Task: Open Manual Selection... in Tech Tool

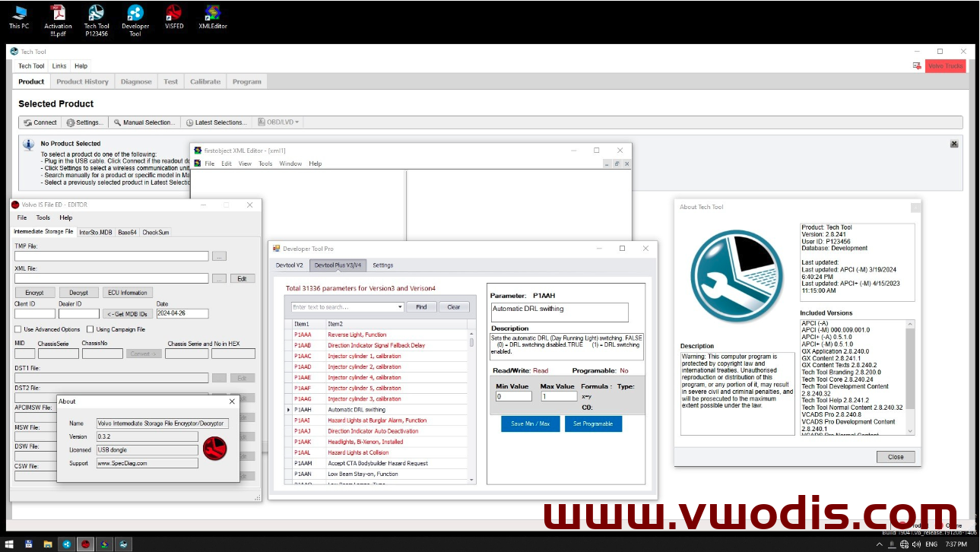Action: click(x=144, y=122)
